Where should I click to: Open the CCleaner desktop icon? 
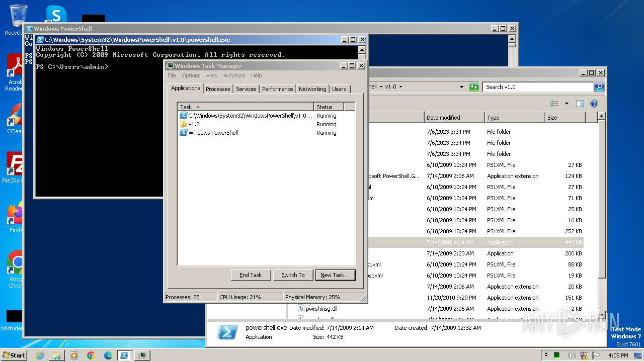pyautogui.click(x=14, y=119)
